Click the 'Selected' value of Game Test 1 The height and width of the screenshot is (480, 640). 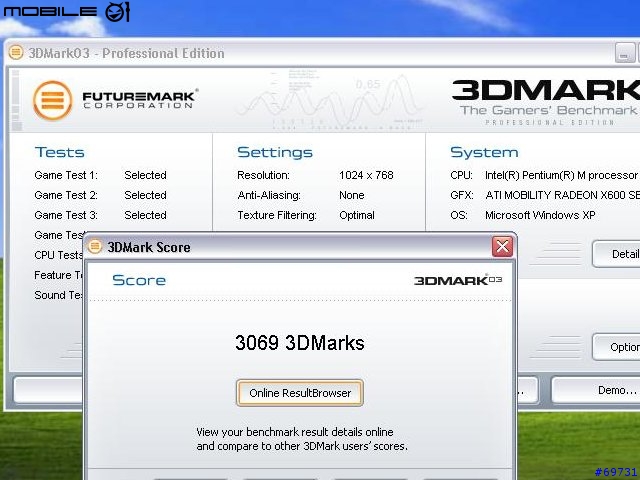tap(145, 175)
